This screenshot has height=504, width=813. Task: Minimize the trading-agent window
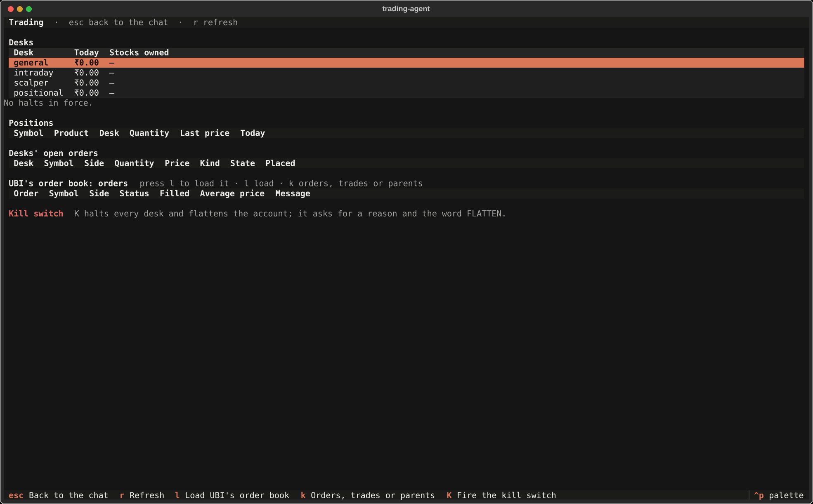(20, 9)
